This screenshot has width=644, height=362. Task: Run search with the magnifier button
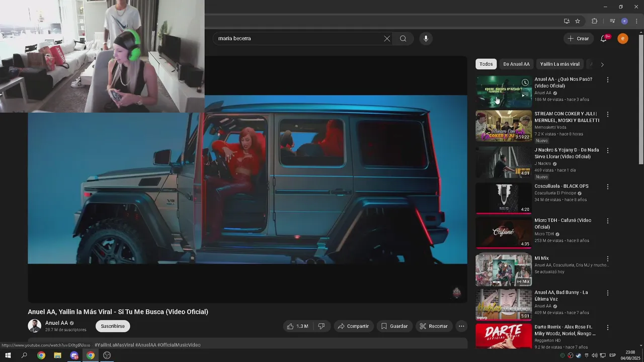coord(403,39)
